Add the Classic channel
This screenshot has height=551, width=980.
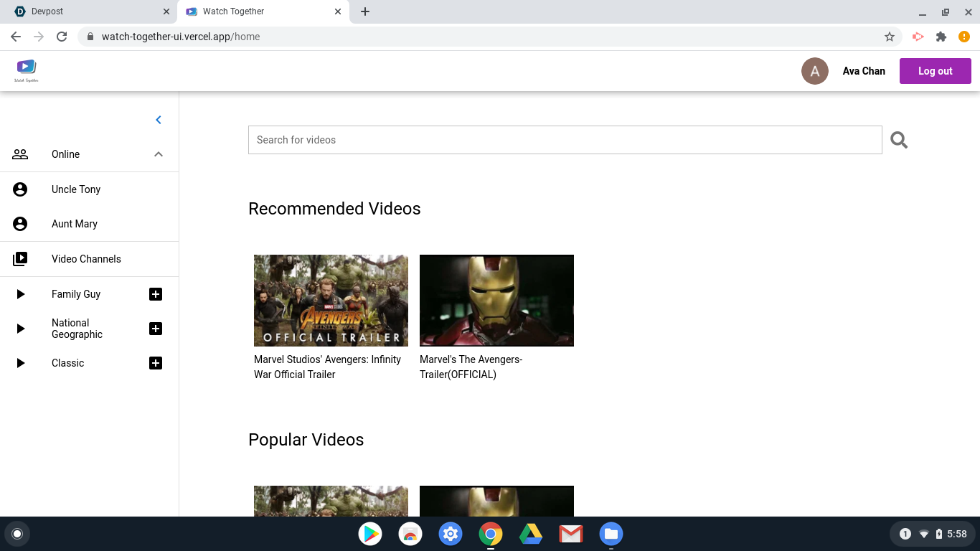tap(156, 363)
